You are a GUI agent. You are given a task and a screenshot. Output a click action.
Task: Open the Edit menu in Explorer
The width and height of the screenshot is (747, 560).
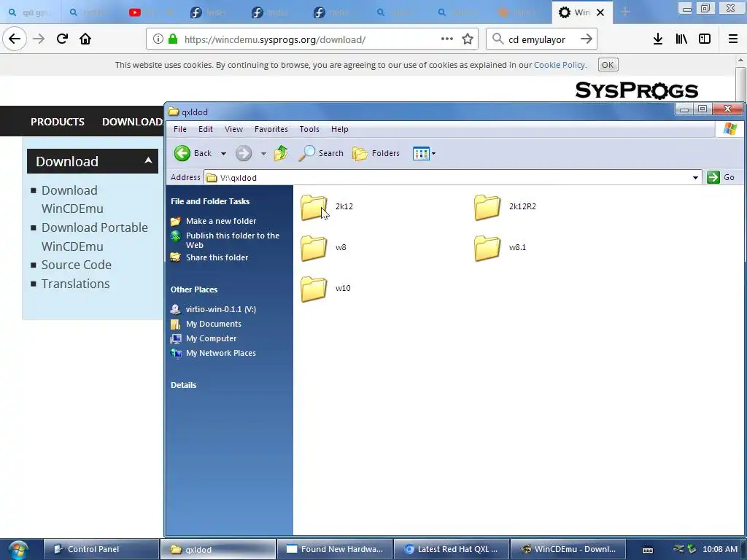pos(205,129)
